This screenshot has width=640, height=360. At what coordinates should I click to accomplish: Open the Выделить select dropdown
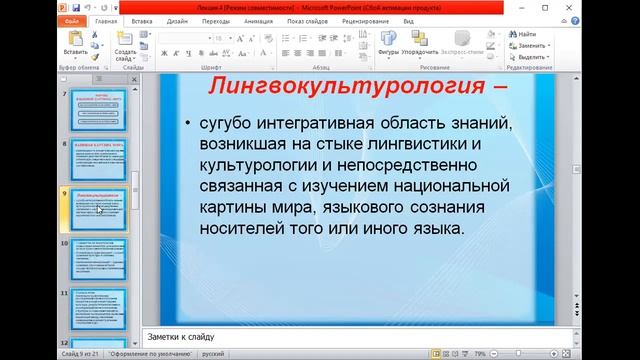pos(548,57)
